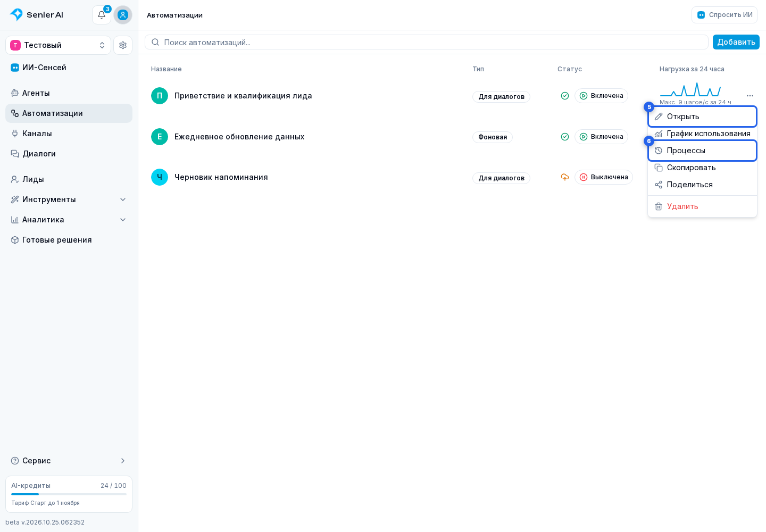The image size is (766, 532).
Task: Open workspace settings gear
Action: tap(123, 45)
